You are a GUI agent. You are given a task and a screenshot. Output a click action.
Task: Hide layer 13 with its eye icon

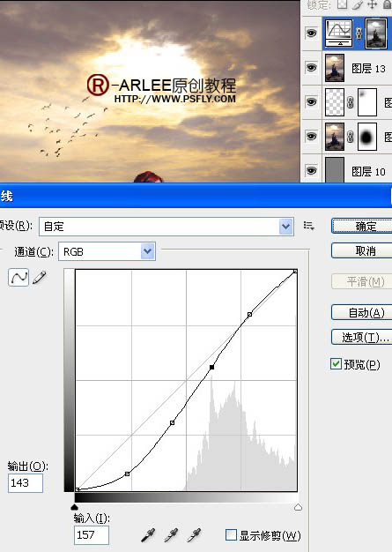point(311,67)
